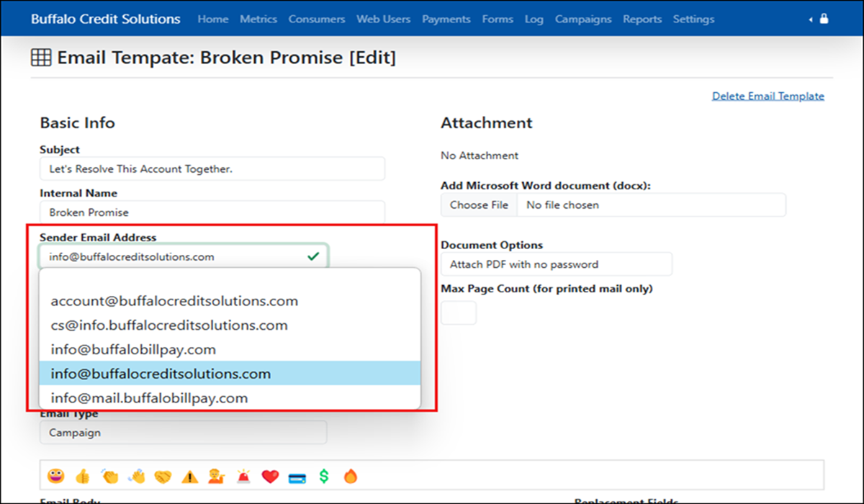The width and height of the screenshot is (864, 504).
Task: Click the 'No file chosen' text
Action: [562, 205]
